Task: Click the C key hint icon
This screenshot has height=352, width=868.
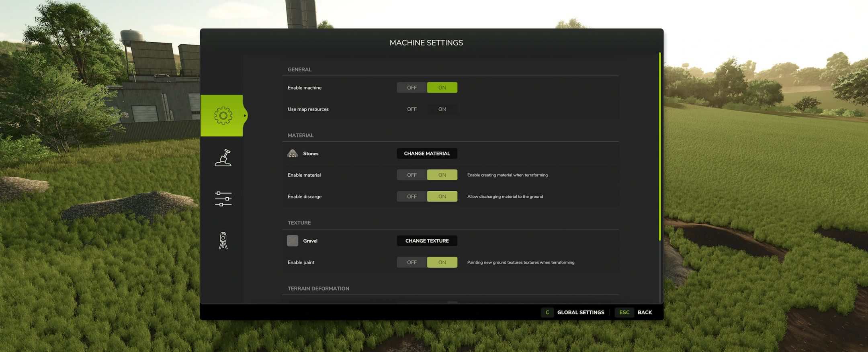Action: click(547, 313)
